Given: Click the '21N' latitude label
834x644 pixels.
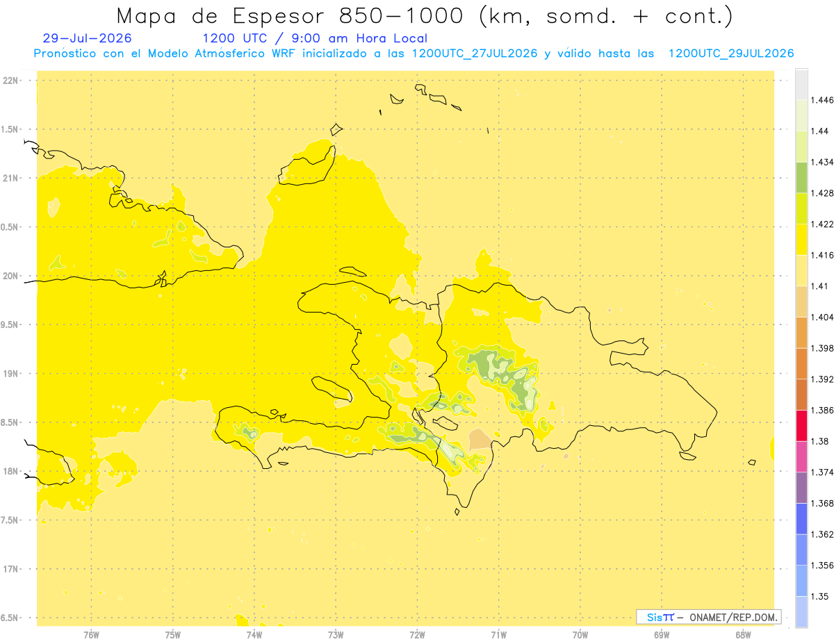Looking at the screenshot, I should click(12, 178).
